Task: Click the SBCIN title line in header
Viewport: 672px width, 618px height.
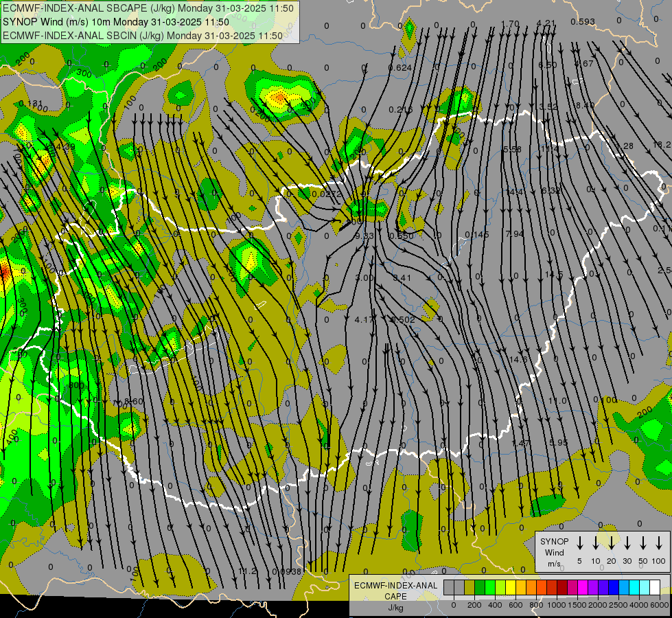Action: tap(143, 36)
